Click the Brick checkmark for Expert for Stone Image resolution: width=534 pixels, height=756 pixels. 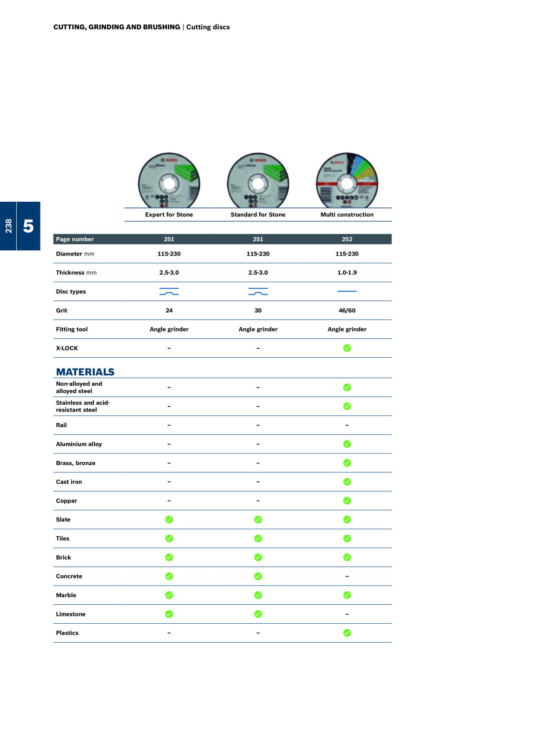169,557
